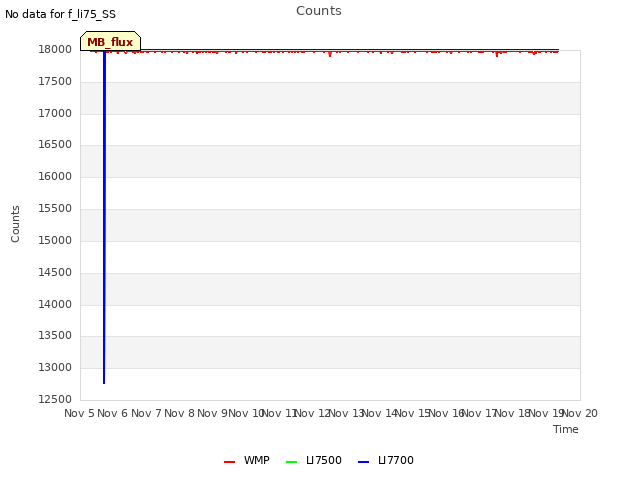Click the Nov 5 x-axis label
Screen dimensions: 640x480
tap(79, 413)
